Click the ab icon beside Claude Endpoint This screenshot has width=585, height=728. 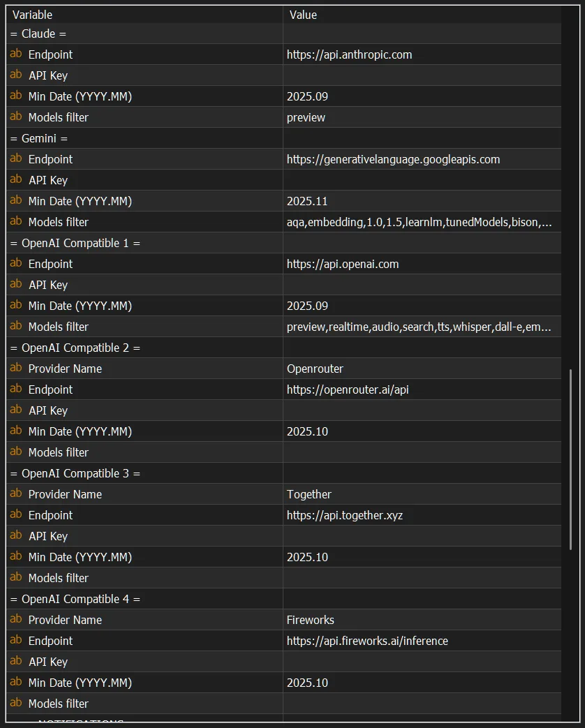pos(16,54)
